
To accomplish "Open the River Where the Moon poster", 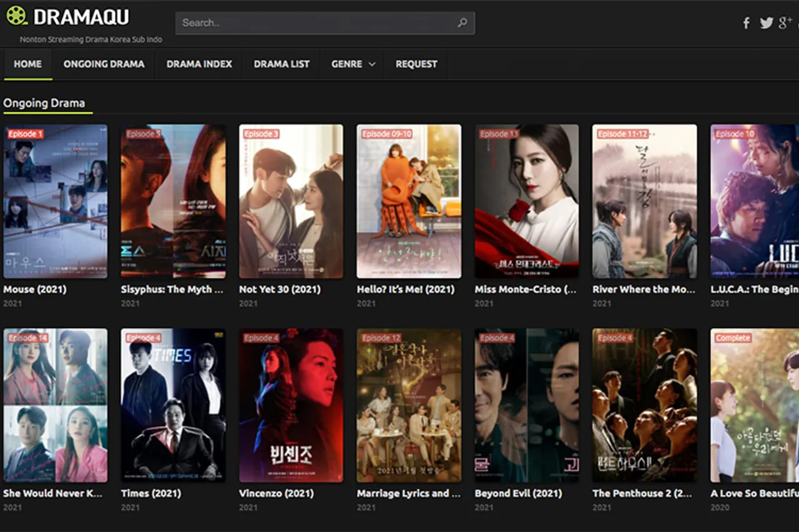I will (x=645, y=201).
